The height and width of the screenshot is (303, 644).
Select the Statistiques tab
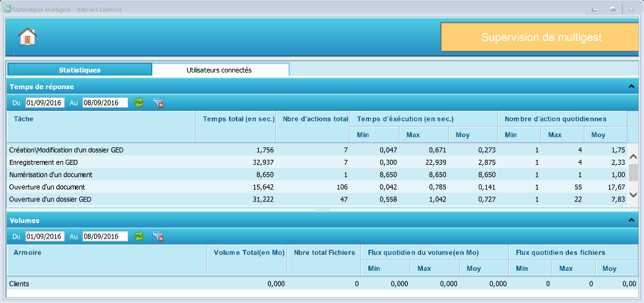[x=79, y=70]
